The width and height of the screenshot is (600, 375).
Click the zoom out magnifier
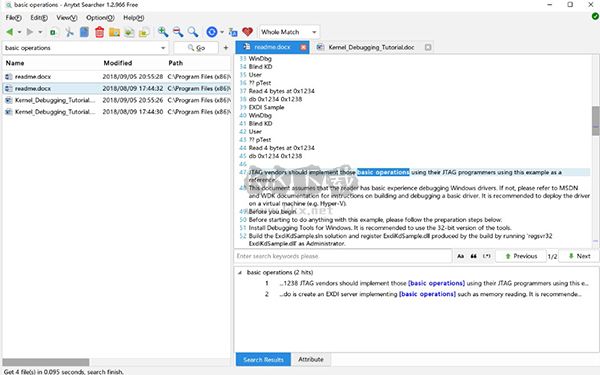[x=178, y=32]
